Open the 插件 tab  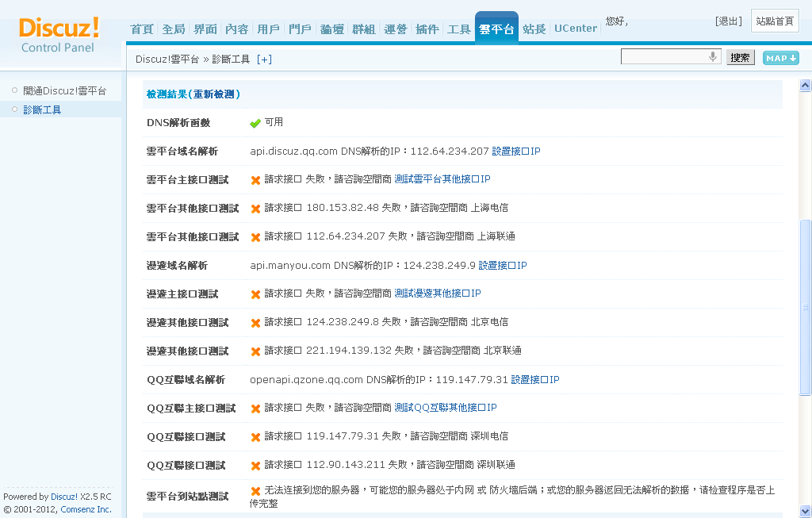pos(427,29)
